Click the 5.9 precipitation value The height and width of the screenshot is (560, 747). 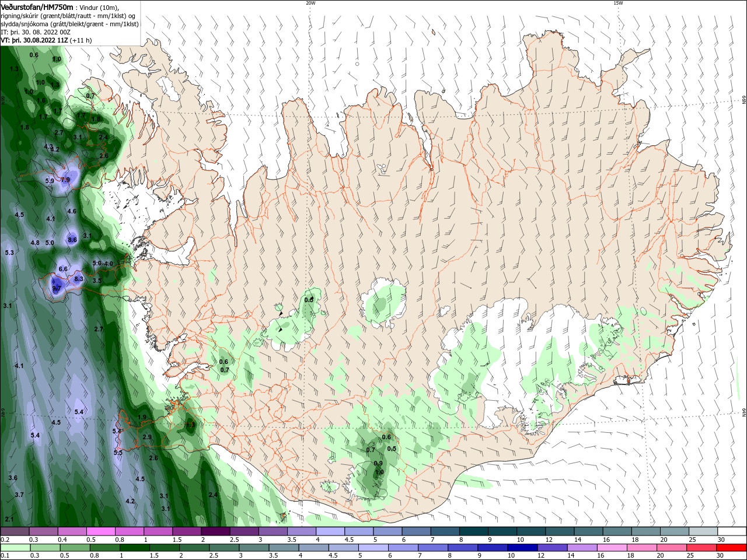tap(50, 181)
